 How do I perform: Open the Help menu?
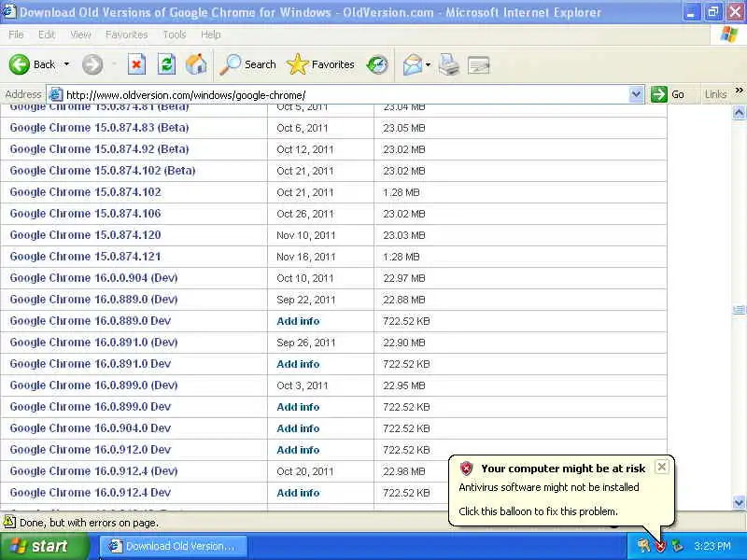coord(211,35)
